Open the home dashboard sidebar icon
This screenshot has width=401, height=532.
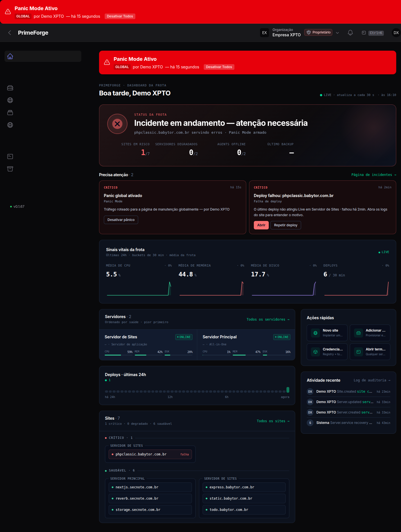tap(10, 56)
